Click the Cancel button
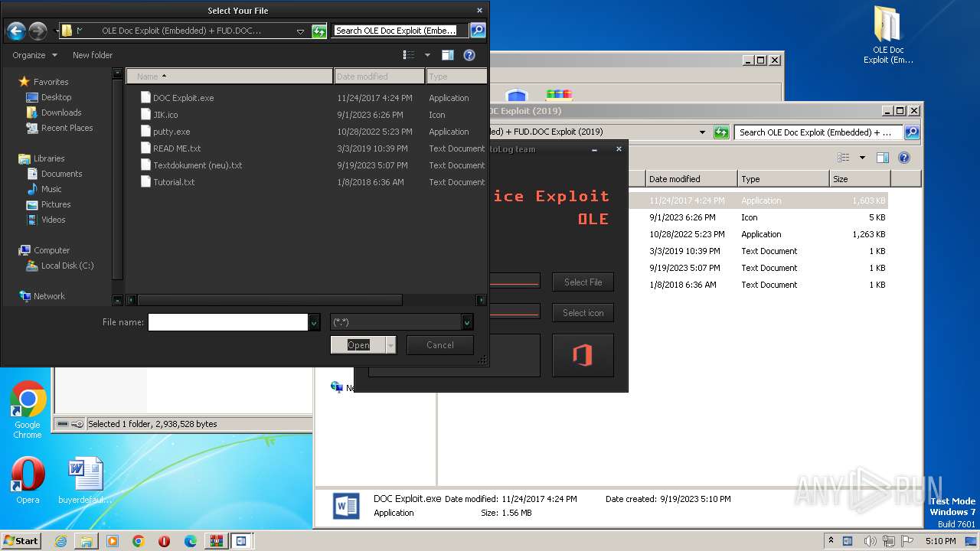Image resolution: width=980 pixels, height=551 pixels. [440, 345]
